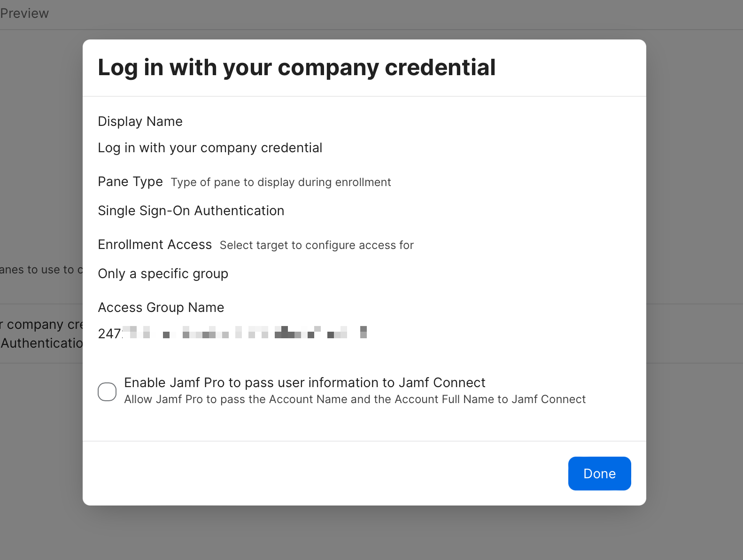Click the 'anes to use to' background text
The width and height of the screenshot is (743, 560).
pyautogui.click(x=39, y=270)
